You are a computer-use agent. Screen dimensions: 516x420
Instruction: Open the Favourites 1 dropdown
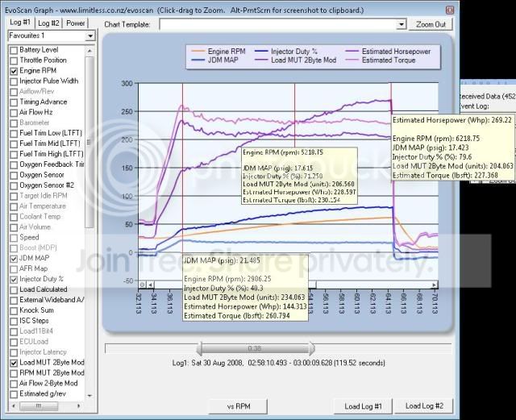89,35
